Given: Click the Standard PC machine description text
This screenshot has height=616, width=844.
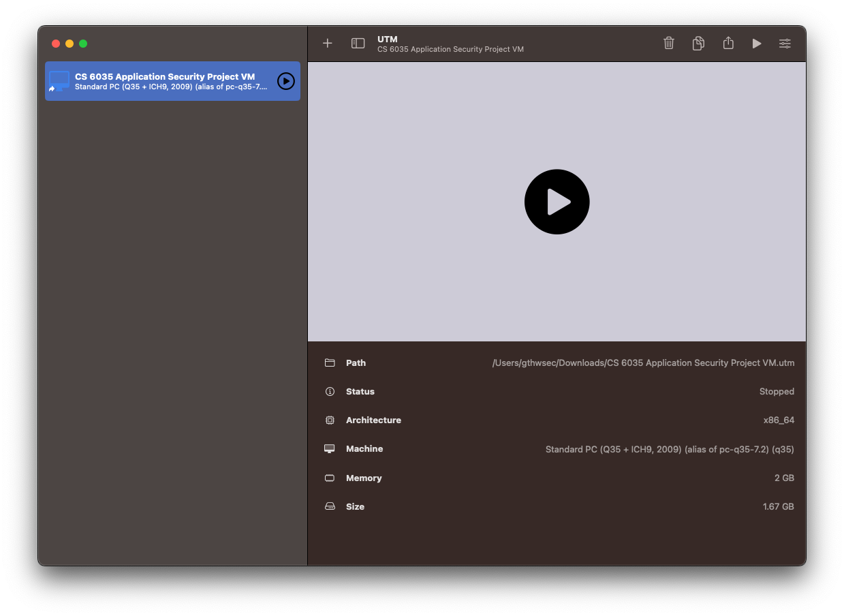Looking at the screenshot, I should [670, 449].
